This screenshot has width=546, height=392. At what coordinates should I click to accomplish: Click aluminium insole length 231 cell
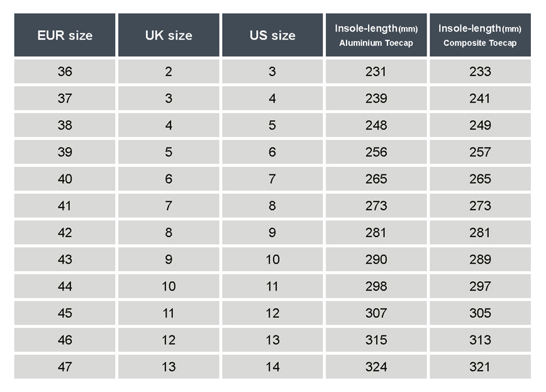pyautogui.click(x=376, y=72)
